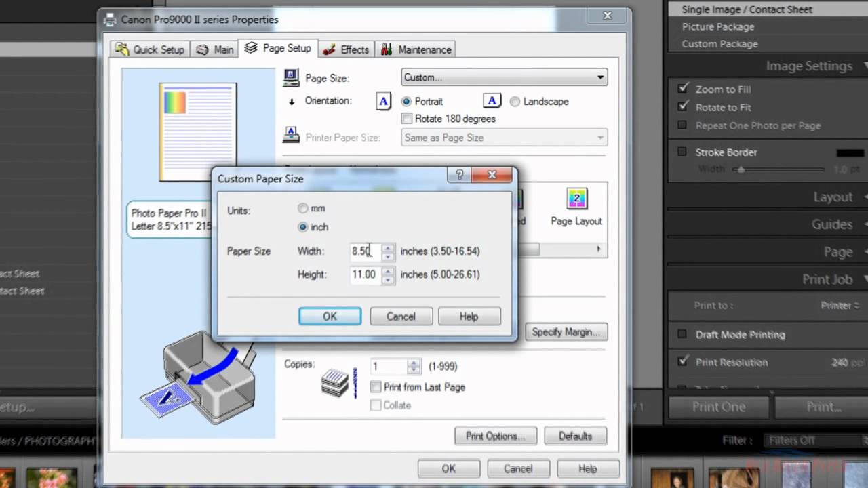Click the Width spinner arrows
Viewport: 868px width, 488px height.
[388, 251]
